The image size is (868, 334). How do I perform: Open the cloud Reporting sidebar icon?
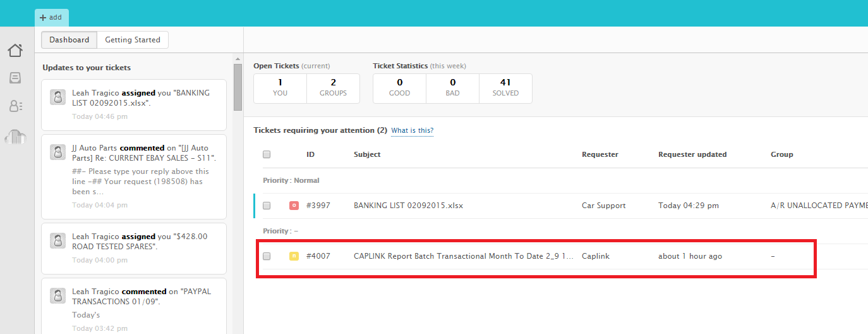(x=15, y=136)
